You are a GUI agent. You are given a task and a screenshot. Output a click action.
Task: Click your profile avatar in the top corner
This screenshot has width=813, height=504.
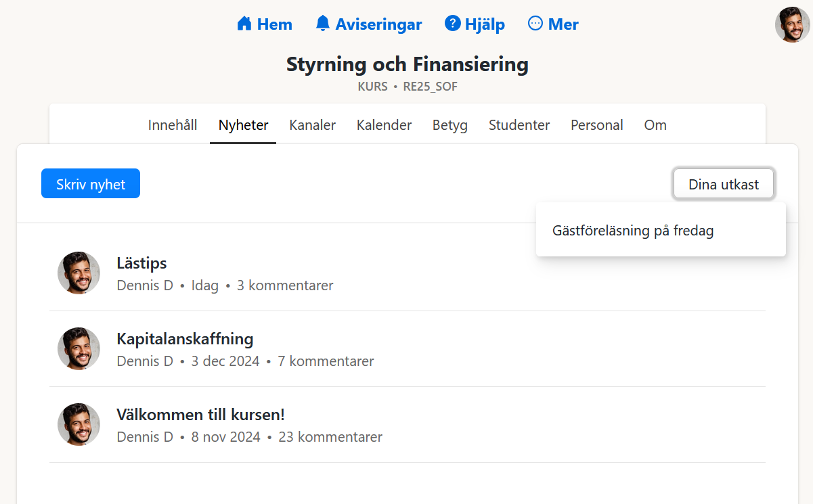pos(791,24)
